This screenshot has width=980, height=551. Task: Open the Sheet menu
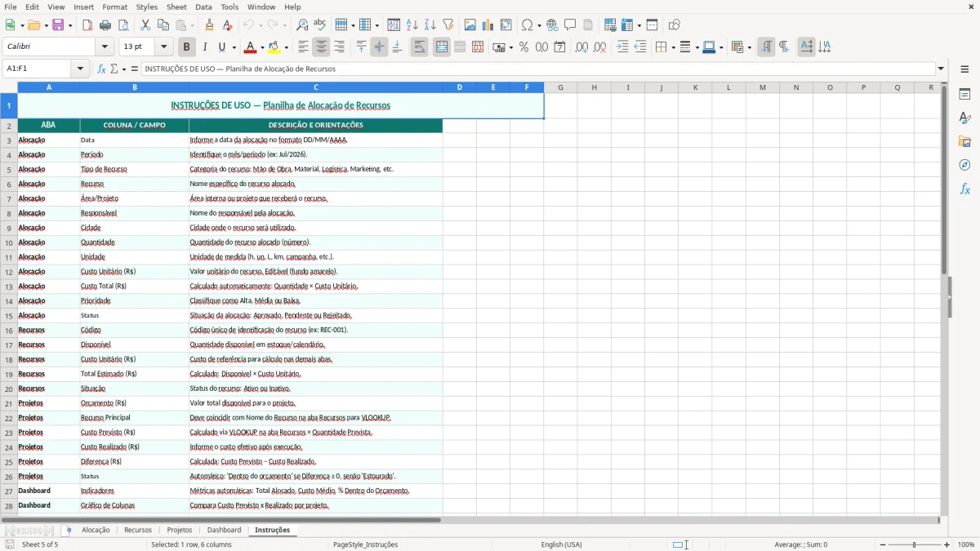coord(176,7)
